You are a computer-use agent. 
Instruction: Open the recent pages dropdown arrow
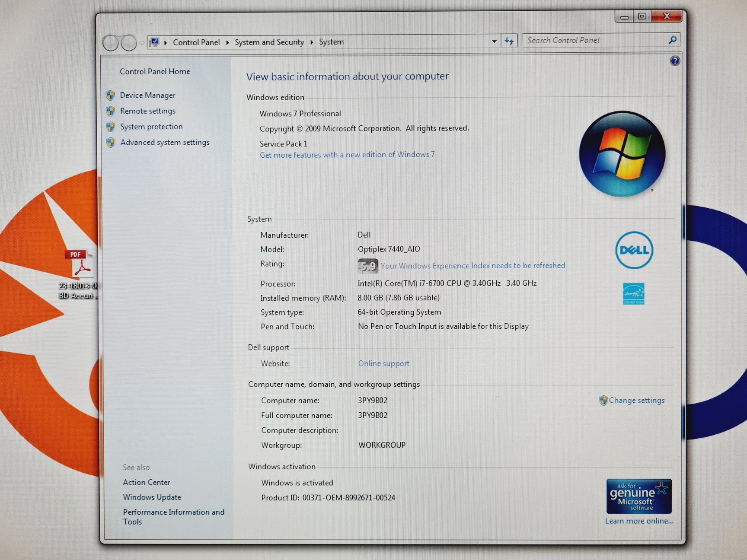[x=142, y=43]
